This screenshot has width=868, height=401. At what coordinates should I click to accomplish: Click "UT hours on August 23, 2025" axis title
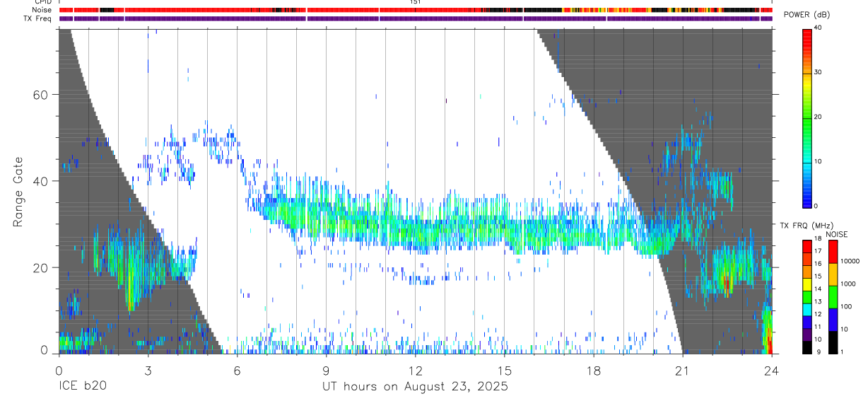click(415, 387)
